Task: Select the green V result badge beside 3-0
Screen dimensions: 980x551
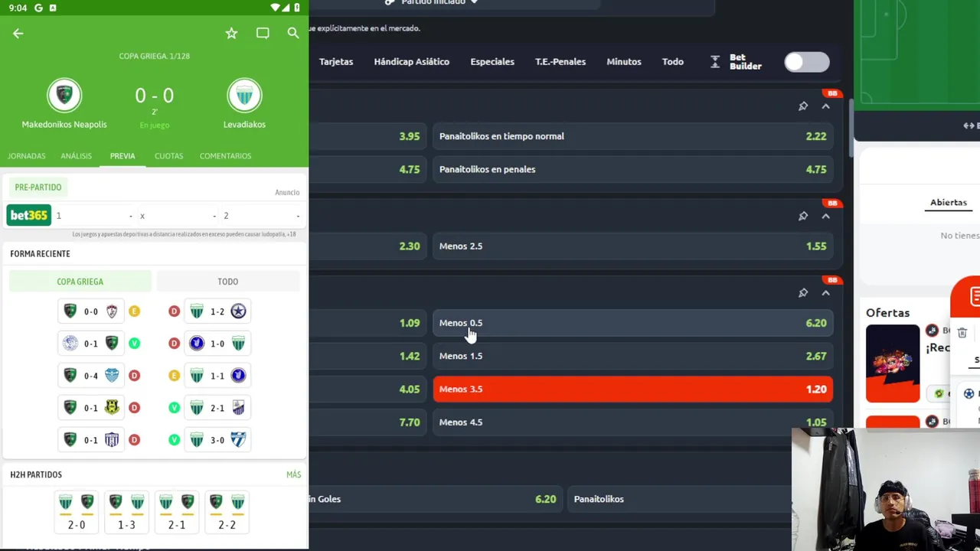Action: tap(174, 440)
